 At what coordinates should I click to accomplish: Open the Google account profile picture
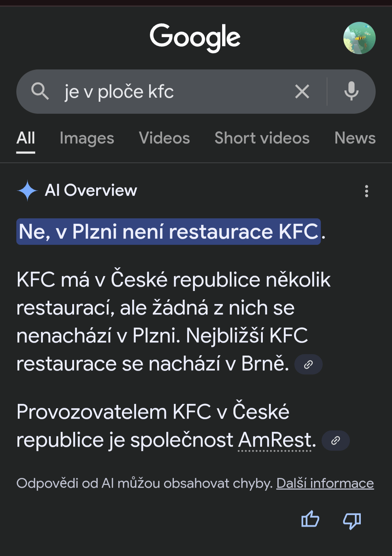pos(359,38)
